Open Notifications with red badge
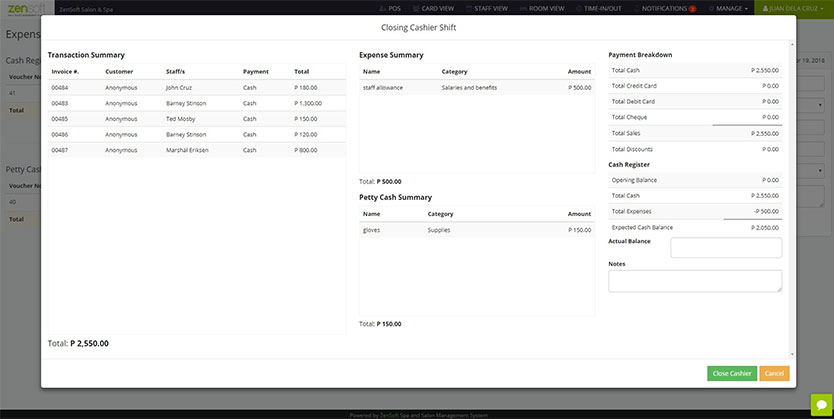The width and height of the screenshot is (834, 419). pyautogui.click(x=665, y=9)
